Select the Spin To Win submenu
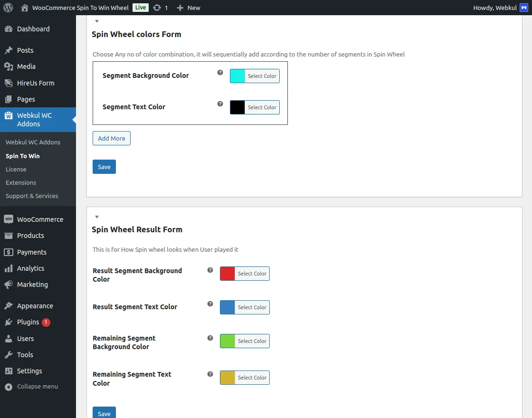 pos(23,156)
